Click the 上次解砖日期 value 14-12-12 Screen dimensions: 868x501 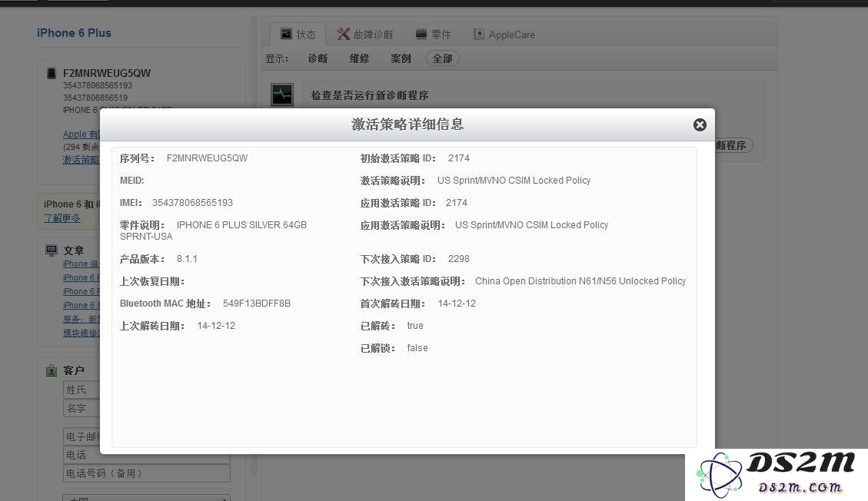click(217, 326)
